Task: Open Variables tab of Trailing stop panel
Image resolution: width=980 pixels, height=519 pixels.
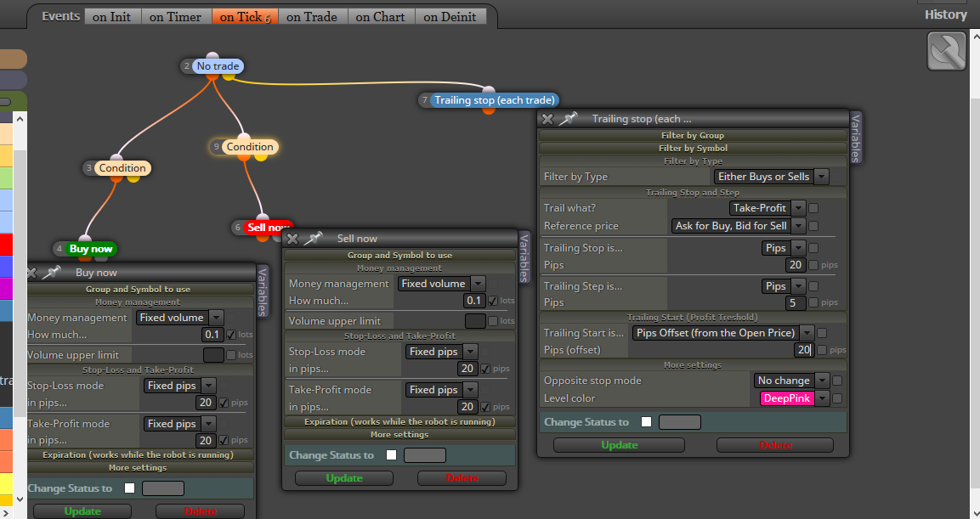Action: [856, 138]
